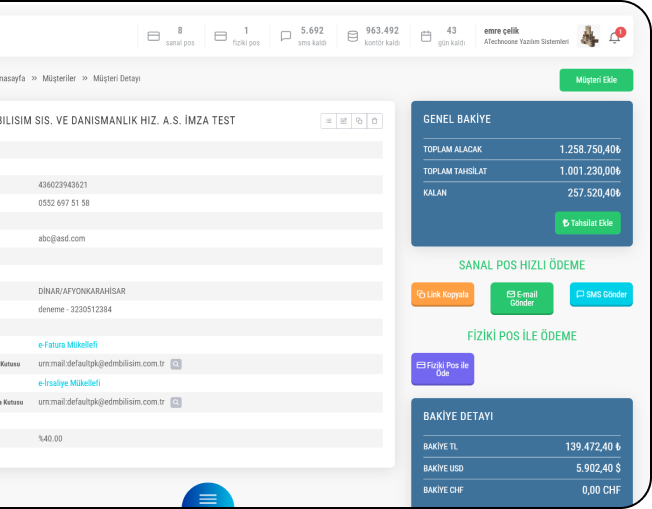652x509 pixels.
Task: Click the copy customer icon button
Action: (359, 121)
